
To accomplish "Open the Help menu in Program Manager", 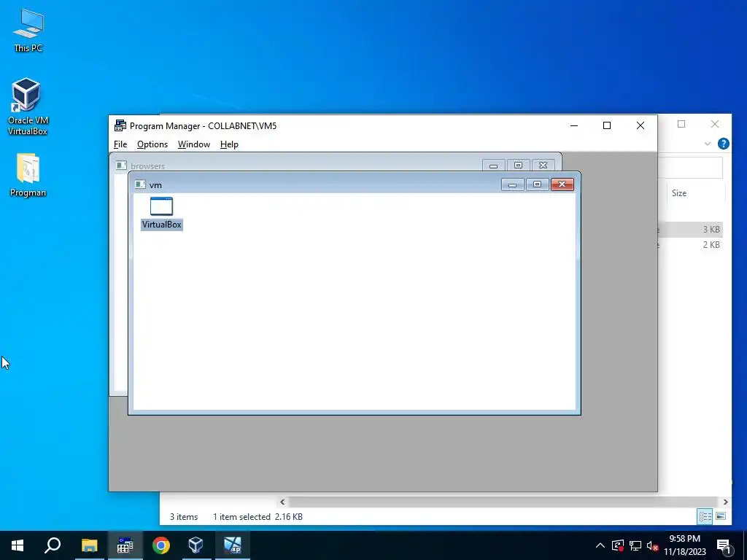I will pyautogui.click(x=229, y=144).
